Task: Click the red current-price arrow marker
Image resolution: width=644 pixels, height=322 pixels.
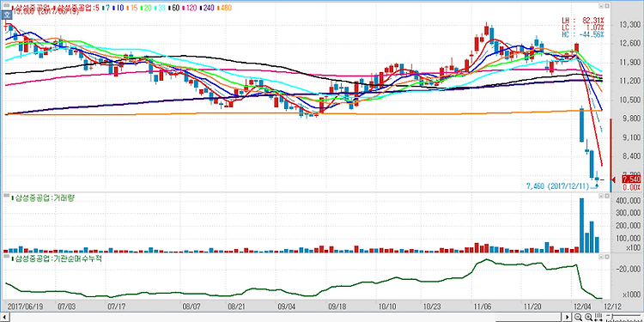Action: tap(614, 179)
